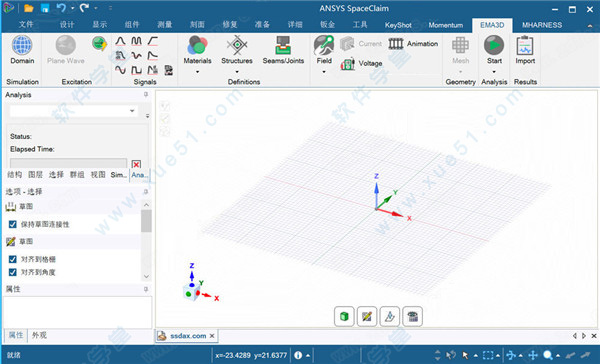Switch to the MHARNESS ribbon tab
The width and height of the screenshot is (600, 364).
point(542,25)
